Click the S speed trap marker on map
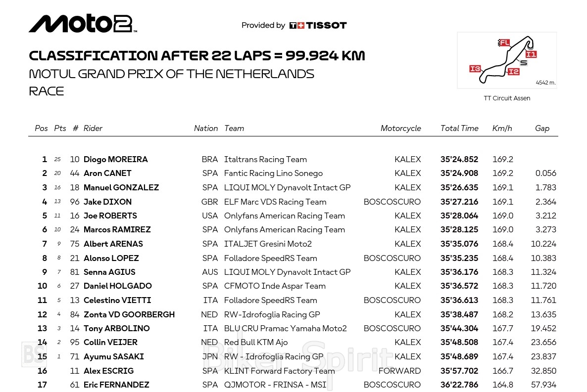Image resolution: width=587 pixels, height=392 pixels. (524, 63)
